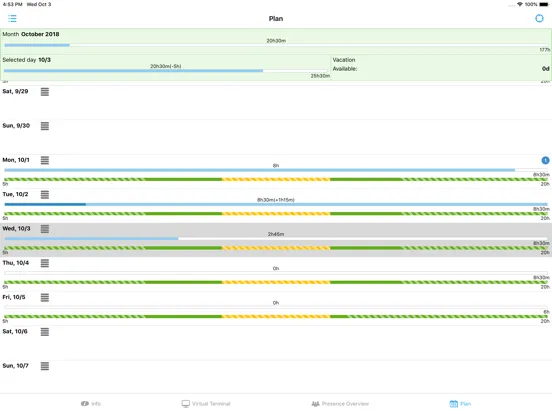The height and width of the screenshot is (414, 552).
Task: Tap the blue notification badge on Mon, 10/1
Action: click(545, 160)
